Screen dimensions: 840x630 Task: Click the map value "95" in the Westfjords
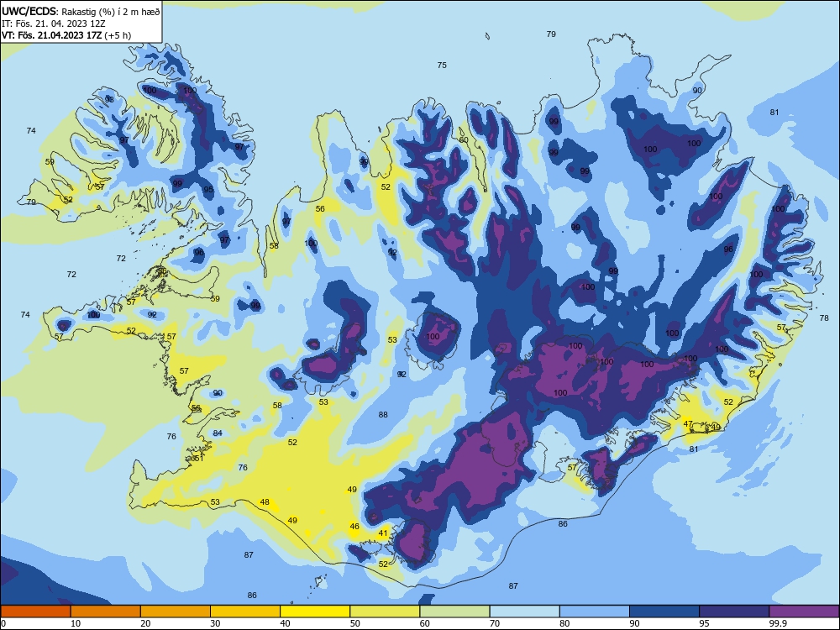pyautogui.click(x=208, y=189)
